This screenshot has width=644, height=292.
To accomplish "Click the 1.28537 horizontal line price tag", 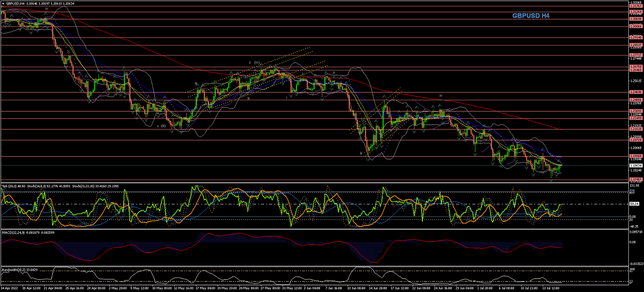I will (635, 45).
